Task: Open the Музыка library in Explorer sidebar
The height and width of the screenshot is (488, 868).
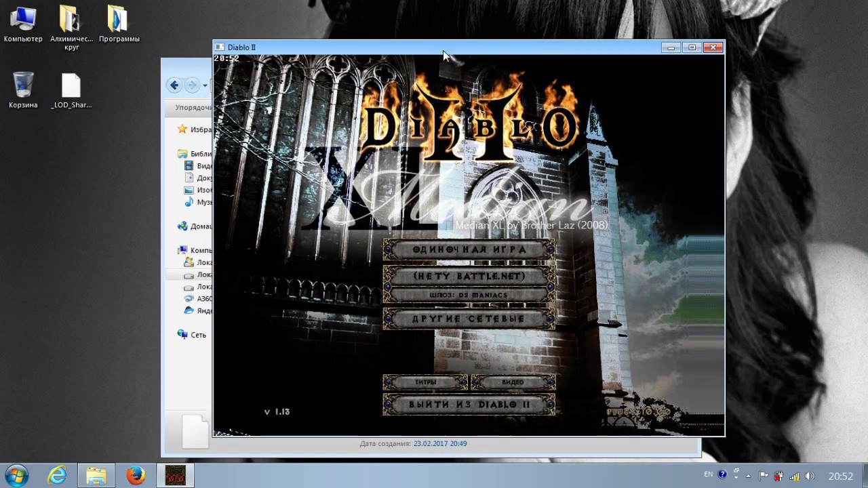Action: 199,203
